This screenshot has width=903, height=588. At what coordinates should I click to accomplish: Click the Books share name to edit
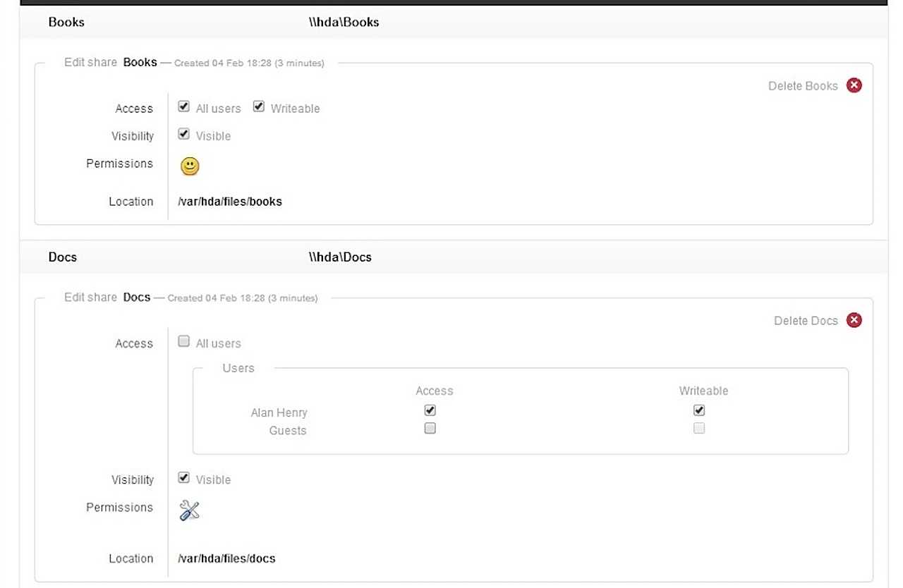coord(140,62)
